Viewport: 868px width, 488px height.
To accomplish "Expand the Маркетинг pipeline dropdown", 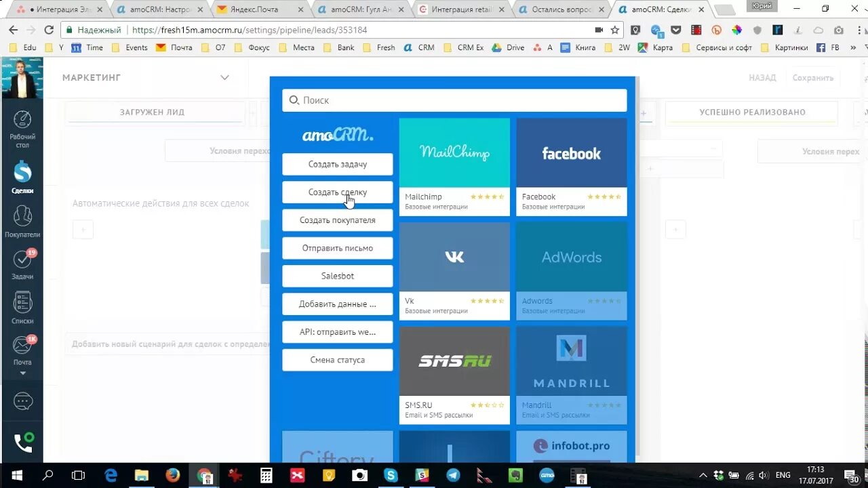I will 224,77.
